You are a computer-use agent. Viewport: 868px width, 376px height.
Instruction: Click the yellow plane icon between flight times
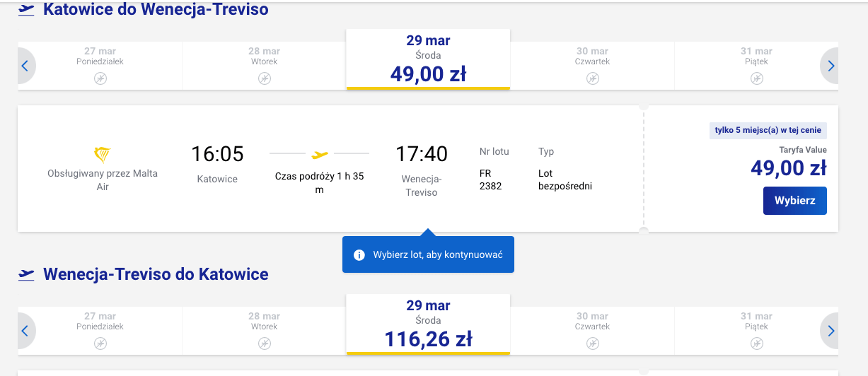(320, 153)
